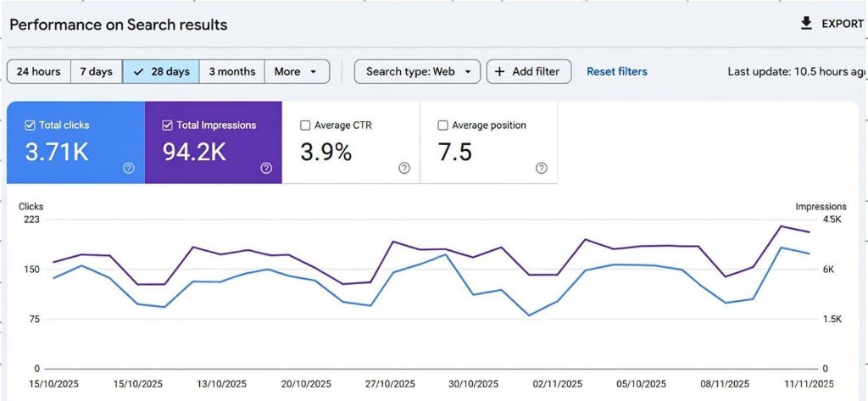This screenshot has height=401, width=868.
Task: Select the 24 hours range
Action: (x=39, y=71)
